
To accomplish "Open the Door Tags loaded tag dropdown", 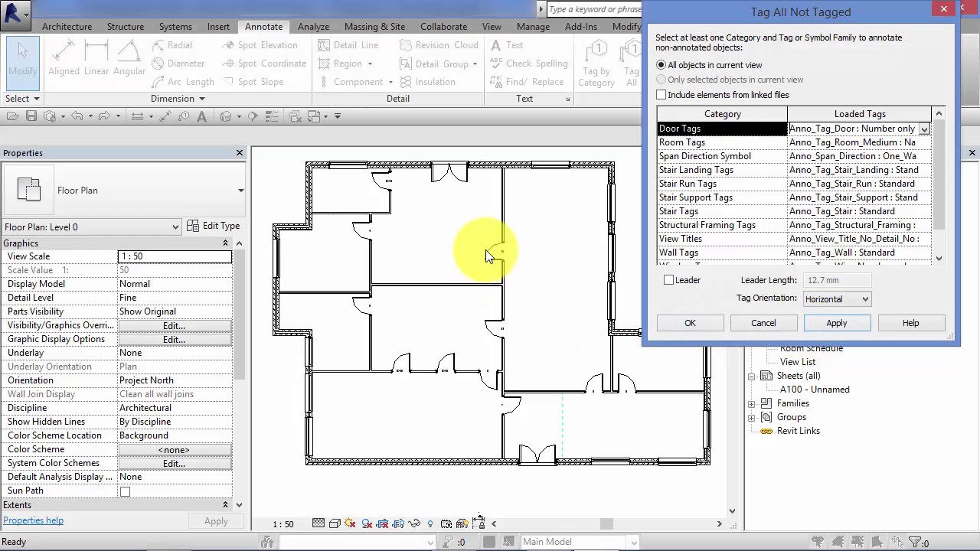I will [x=924, y=129].
